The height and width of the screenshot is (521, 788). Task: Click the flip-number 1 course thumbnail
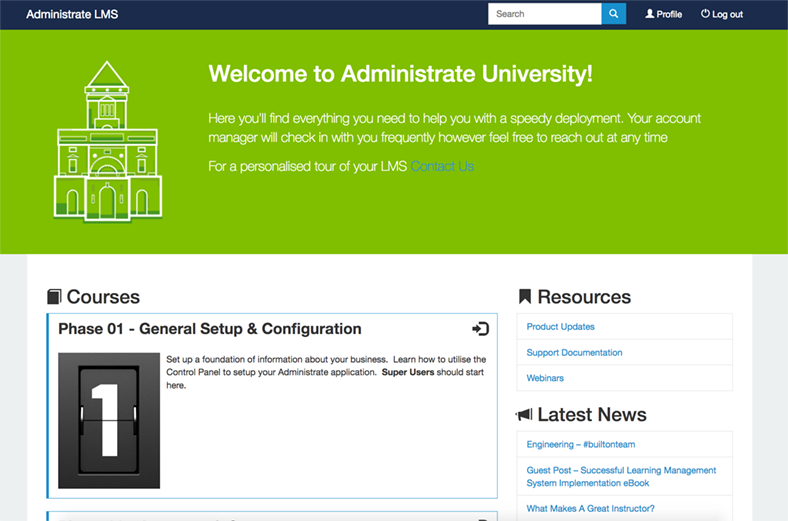(x=109, y=421)
